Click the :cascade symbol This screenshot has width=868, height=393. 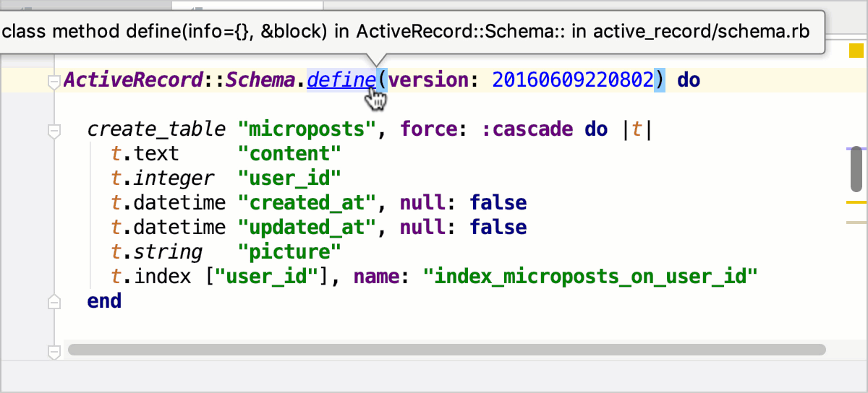[527, 129]
